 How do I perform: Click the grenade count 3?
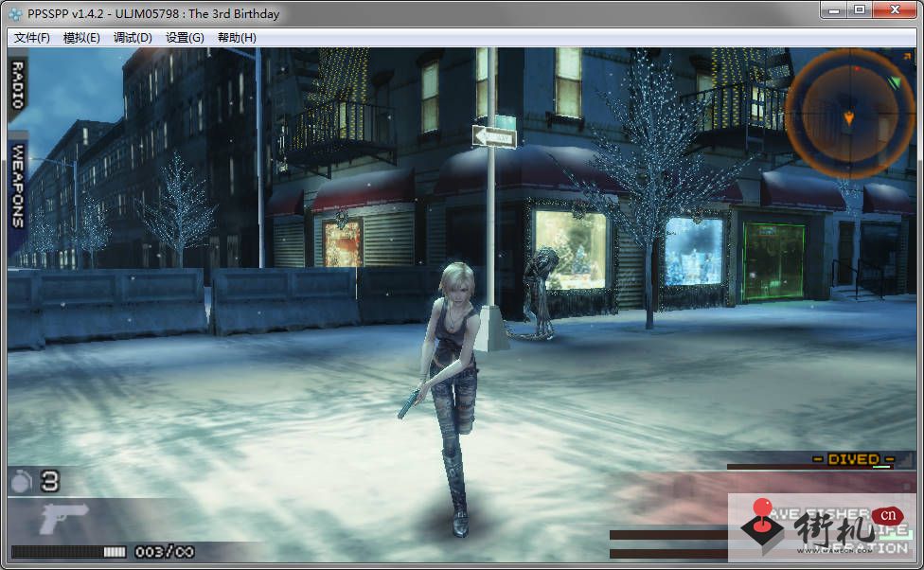pos(49,482)
